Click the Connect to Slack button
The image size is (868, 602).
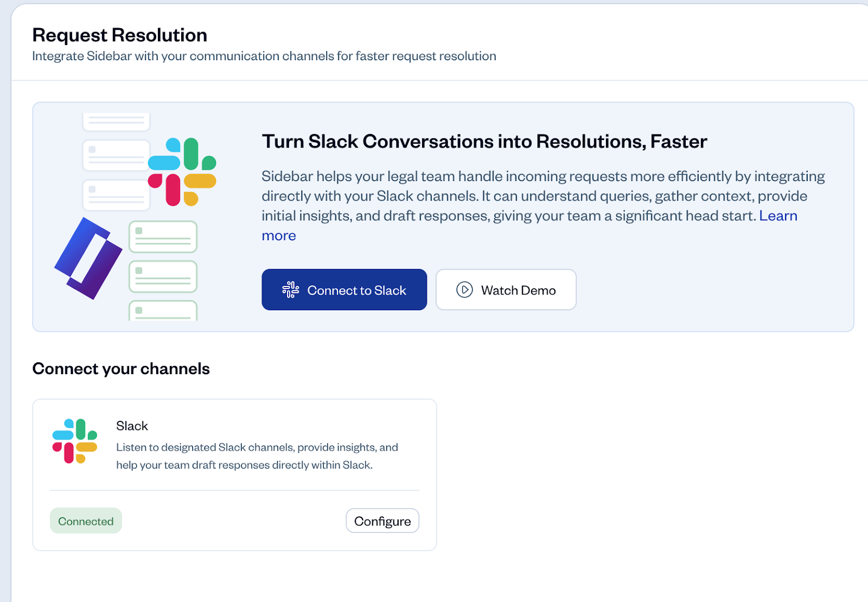[x=344, y=290]
